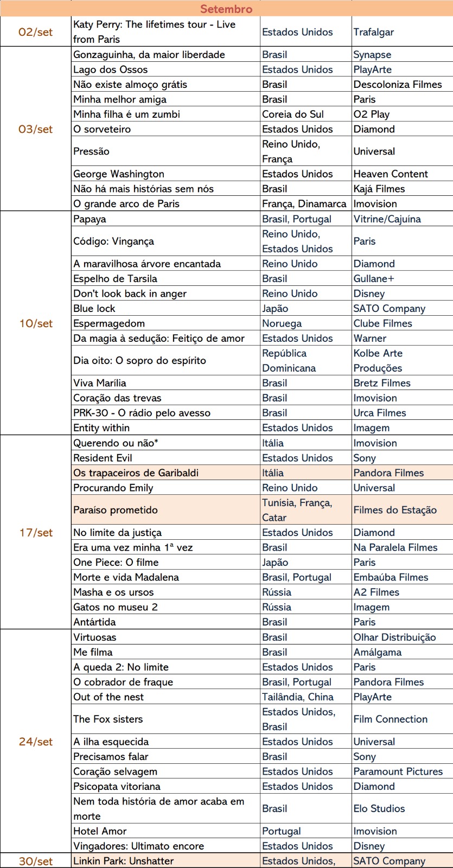Viewport: 453px width, 868px height.
Task: Select the Coreia do Sul country cell
Action: 305,114
